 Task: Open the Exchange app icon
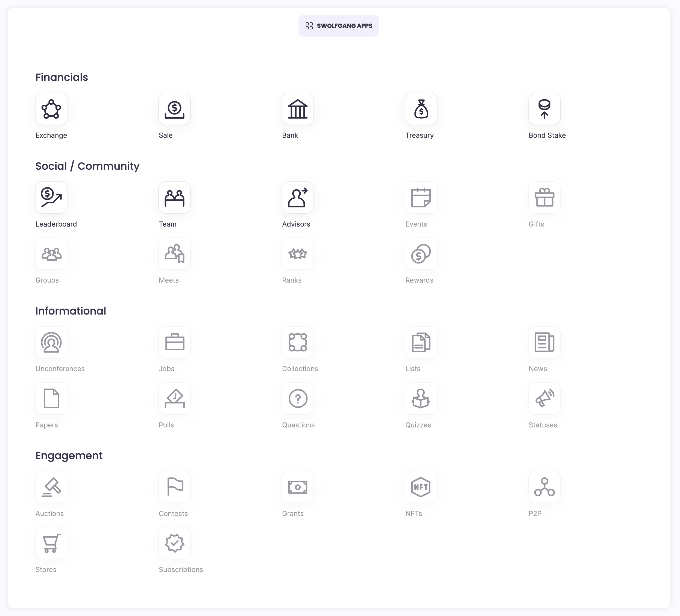[51, 109]
